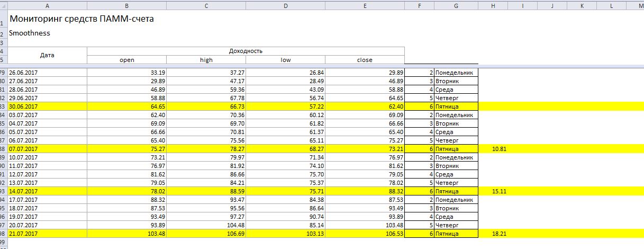644x249 pixels.
Task: Select date cell 26.06.2017
Action: (47, 73)
